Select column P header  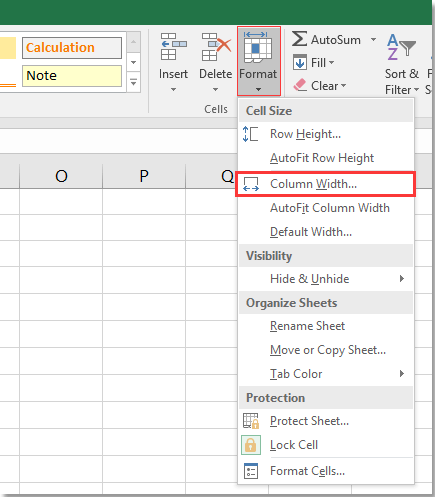pos(144,176)
